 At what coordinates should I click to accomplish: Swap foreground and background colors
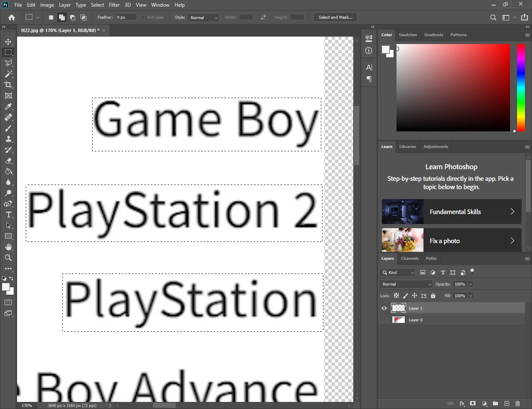12,278
